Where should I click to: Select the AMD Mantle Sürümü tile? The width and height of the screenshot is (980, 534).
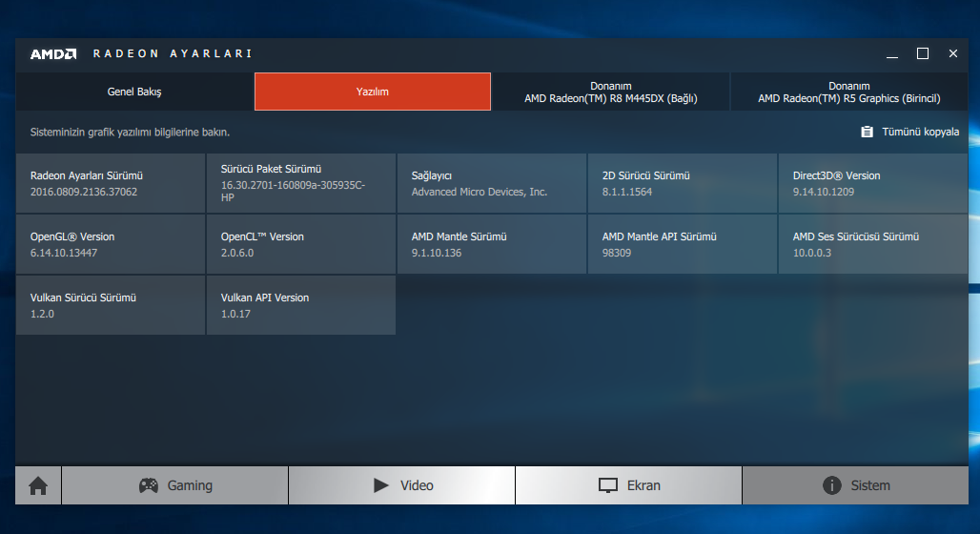click(x=492, y=244)
